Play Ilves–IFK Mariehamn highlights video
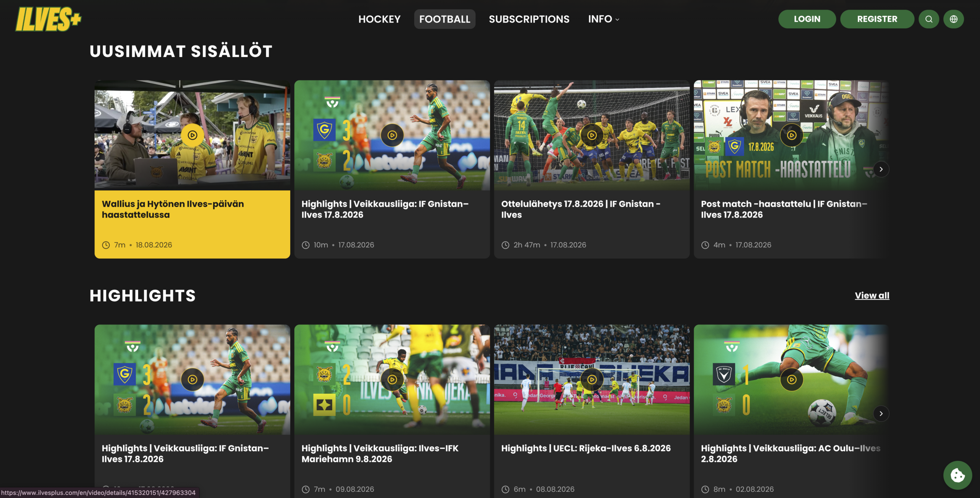 click(x=392, y=380)
